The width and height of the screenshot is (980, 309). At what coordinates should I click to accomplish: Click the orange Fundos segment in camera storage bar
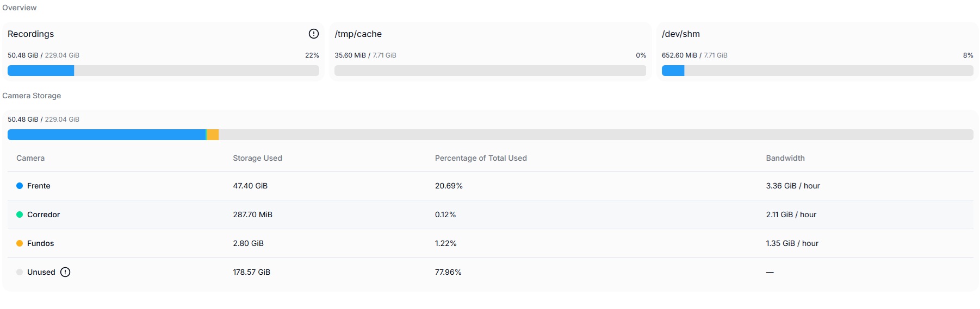coord(213,135)
